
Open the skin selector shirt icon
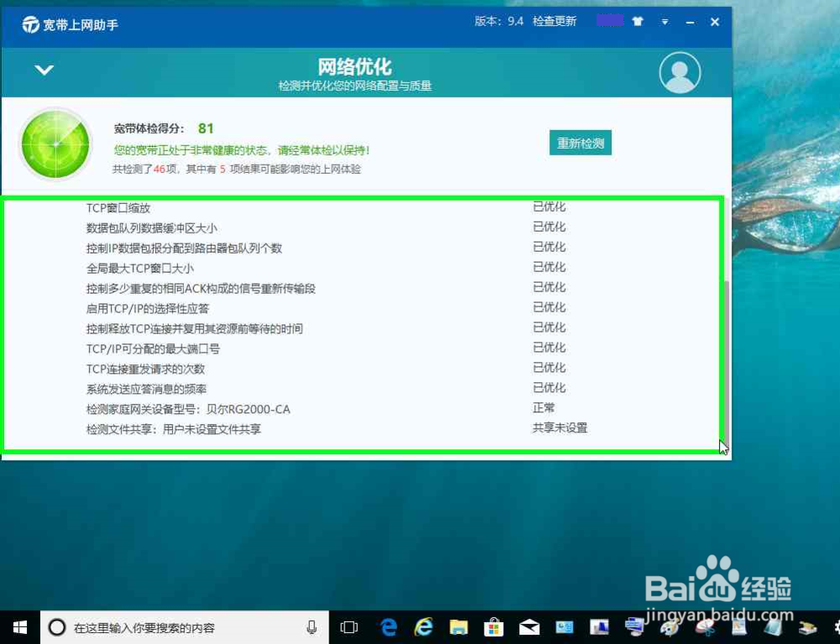click(x=638, y=22)
